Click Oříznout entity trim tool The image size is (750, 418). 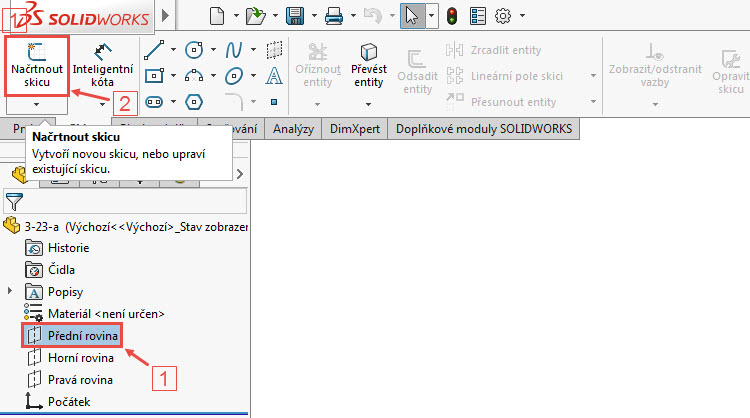(318, 66)
